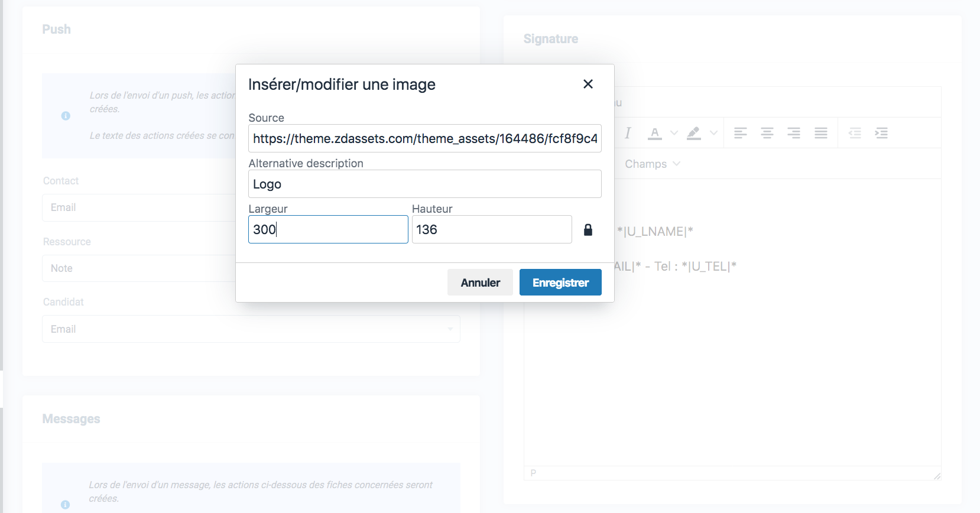Click the Hauteur height field

pyautogui.click(x=492, y=229)
